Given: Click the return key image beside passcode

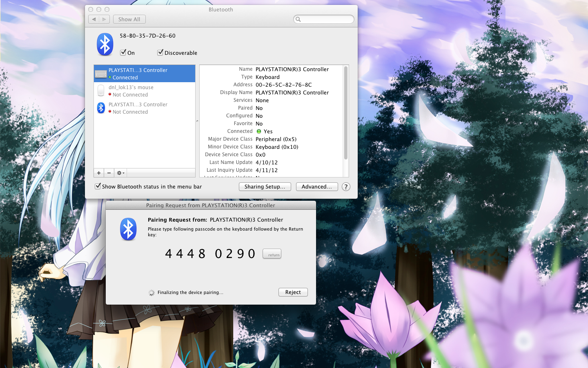Looking at the screenshot, I should [272, 254].
